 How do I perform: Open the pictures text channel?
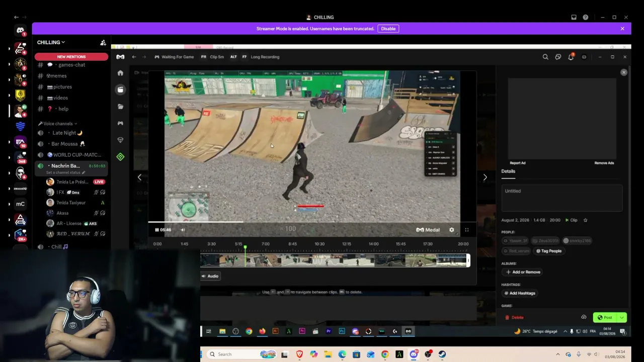coord(71,87)
